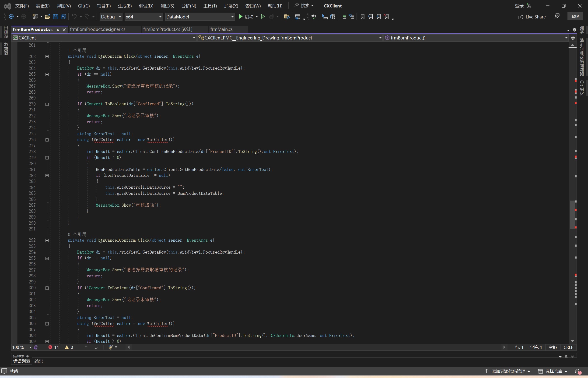Click the EXP button
Viewport: 588px width, 378px height.
575,16
